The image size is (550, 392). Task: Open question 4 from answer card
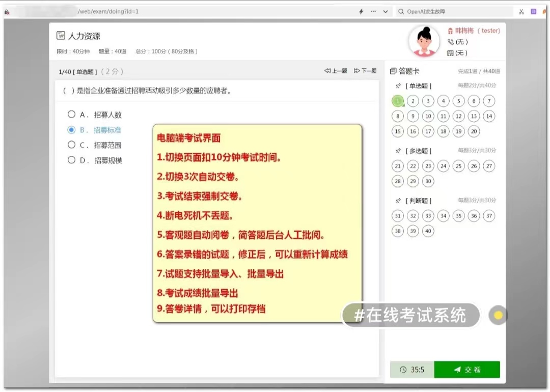pos(444,101)
